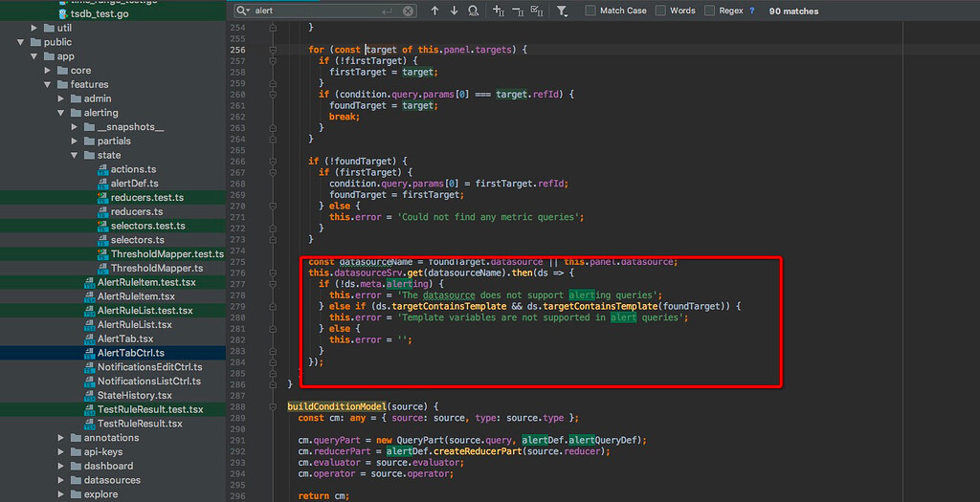Click Unselect Occurrence icon in search bar
This screenshot has height=502, width=980.
518,11
